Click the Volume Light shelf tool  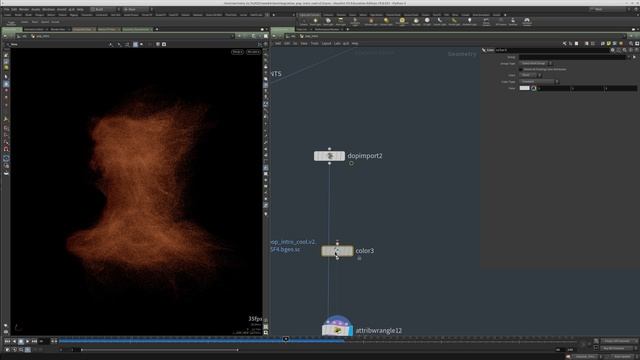click(x=371, y=22)
